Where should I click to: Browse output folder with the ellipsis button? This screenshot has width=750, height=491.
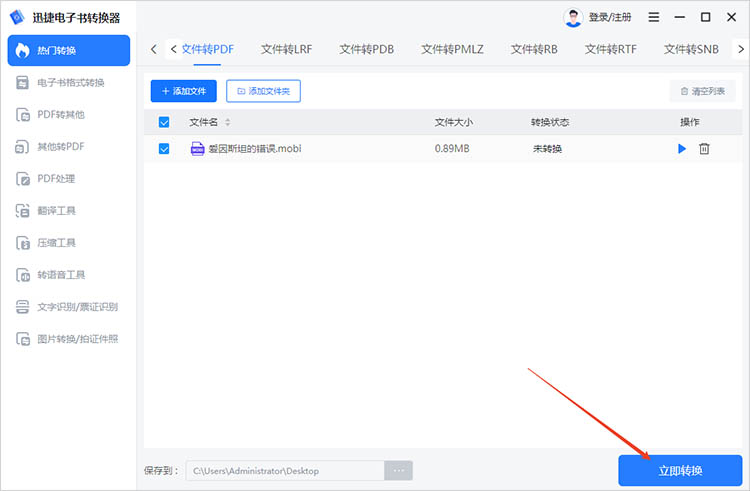tap(398, 471)
